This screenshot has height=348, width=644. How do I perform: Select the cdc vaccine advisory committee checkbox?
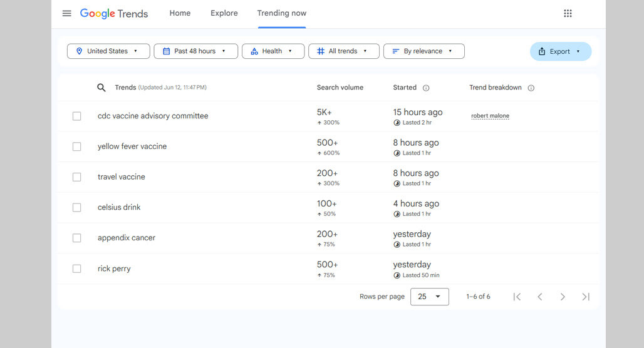77,116
